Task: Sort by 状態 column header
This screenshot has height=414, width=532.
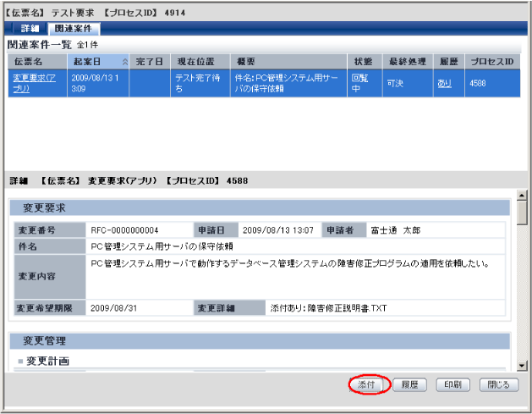Action: [x=365, y=62]
